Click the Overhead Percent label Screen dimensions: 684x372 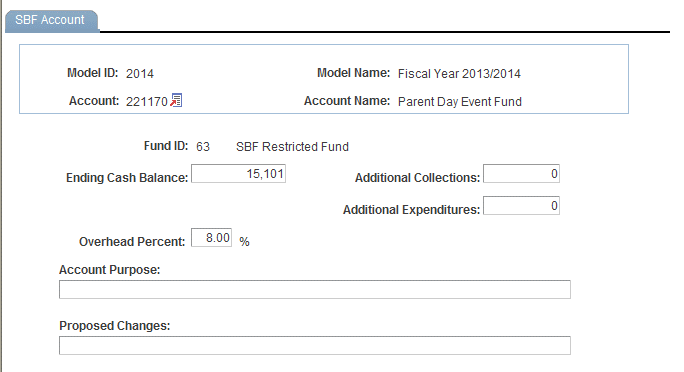[132, 242]
